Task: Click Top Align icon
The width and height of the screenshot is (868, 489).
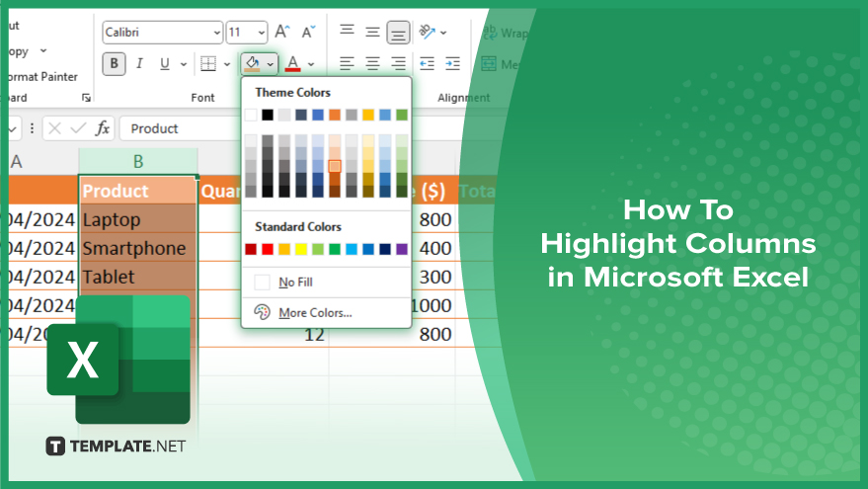Action: pyautogui.click(x=347, y=32)
